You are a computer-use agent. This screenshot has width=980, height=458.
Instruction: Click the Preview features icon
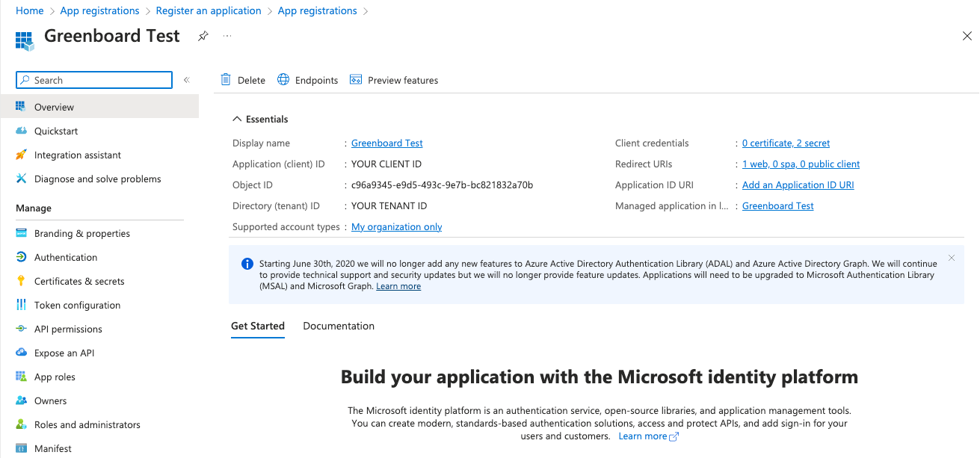coord(356,80)
